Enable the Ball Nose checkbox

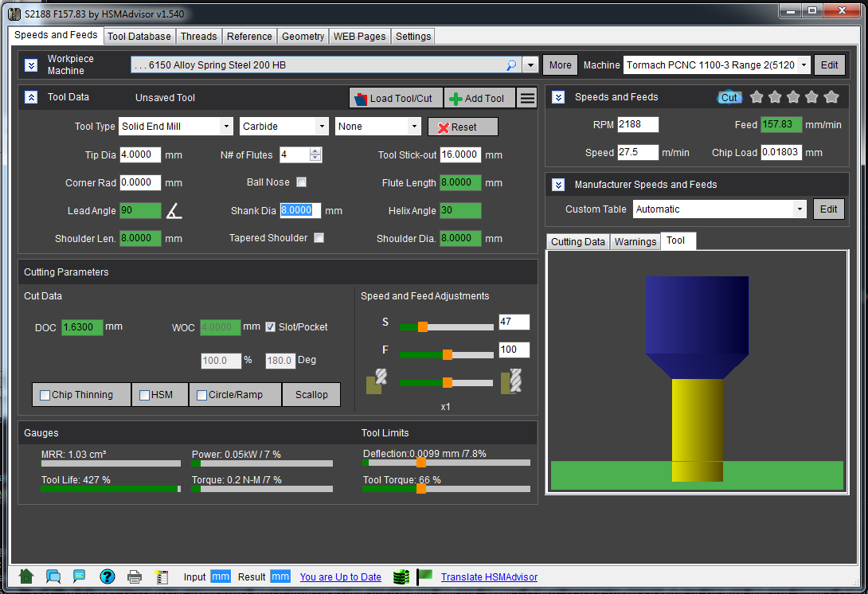click(301, 182)
